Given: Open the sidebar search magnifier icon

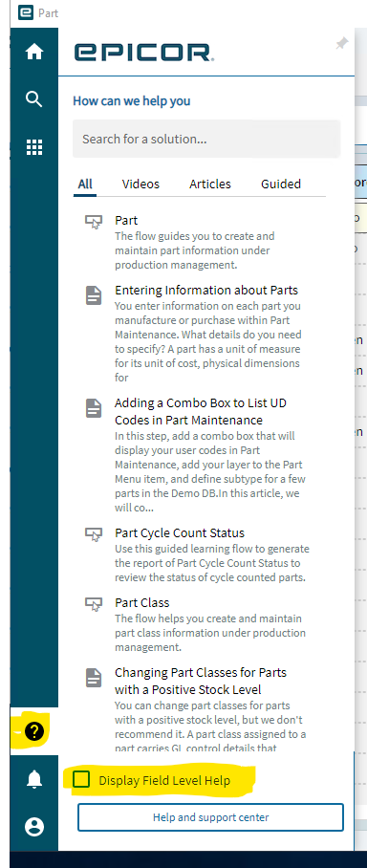Looking at the screenshot, I should pyautogui.click(x=34, y=99).
